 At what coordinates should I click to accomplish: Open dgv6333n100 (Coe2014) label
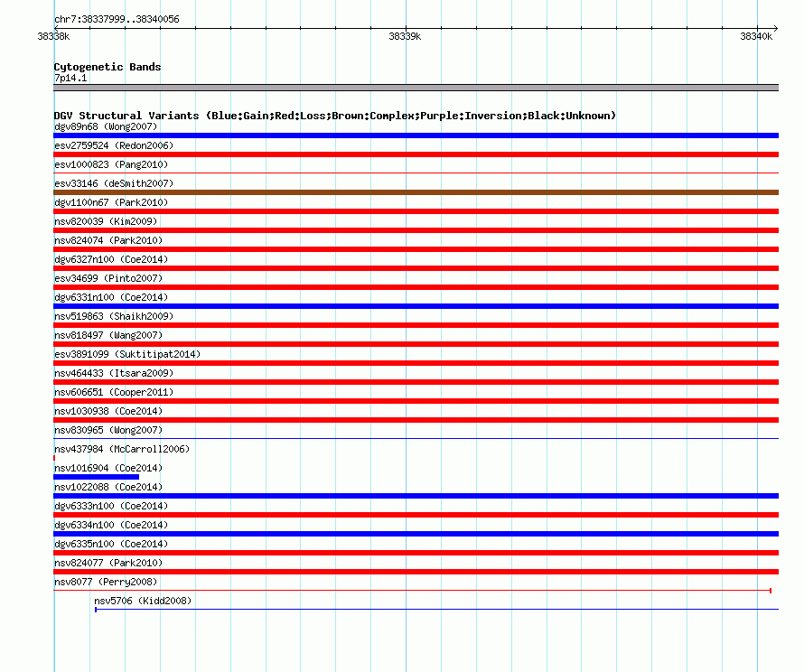click(111, 506)
